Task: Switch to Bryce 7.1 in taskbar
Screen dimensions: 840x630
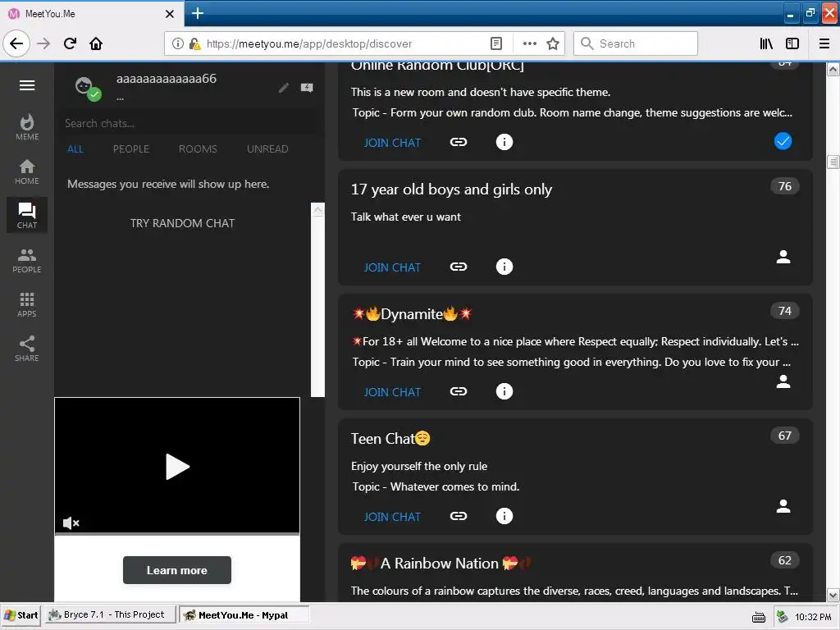Action: (x=109, y=615)
